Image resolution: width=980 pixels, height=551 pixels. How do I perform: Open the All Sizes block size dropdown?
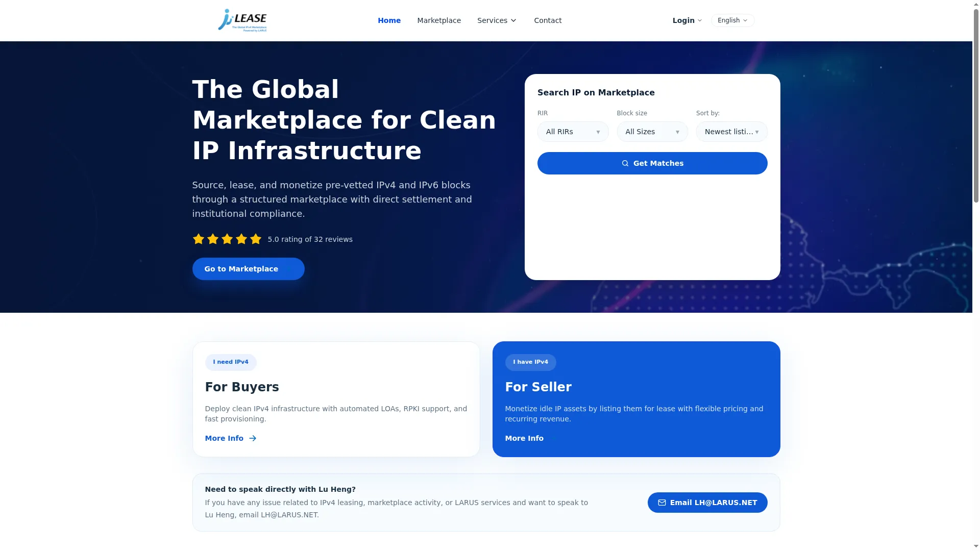[652, 132]
